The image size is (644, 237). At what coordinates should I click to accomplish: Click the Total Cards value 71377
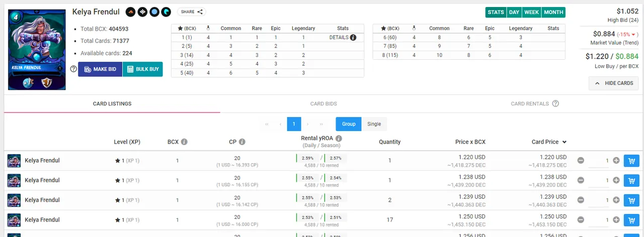pos(120,41)
